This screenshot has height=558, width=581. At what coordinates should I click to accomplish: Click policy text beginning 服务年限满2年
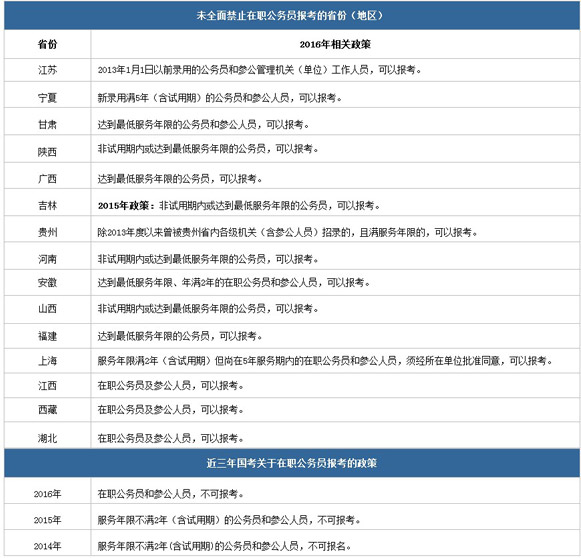(x=325, y=361)
